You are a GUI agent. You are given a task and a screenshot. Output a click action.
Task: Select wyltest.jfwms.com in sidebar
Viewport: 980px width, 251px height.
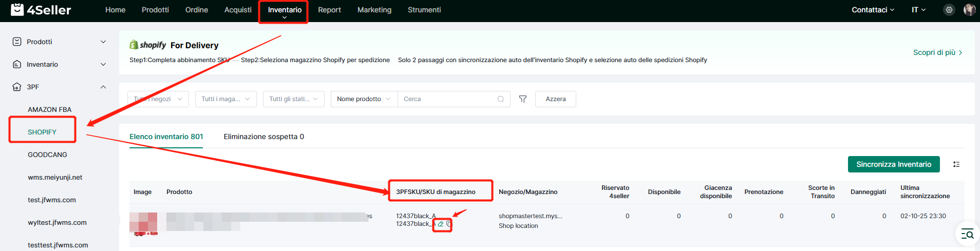pyautogui.click(x=57, y=222)
